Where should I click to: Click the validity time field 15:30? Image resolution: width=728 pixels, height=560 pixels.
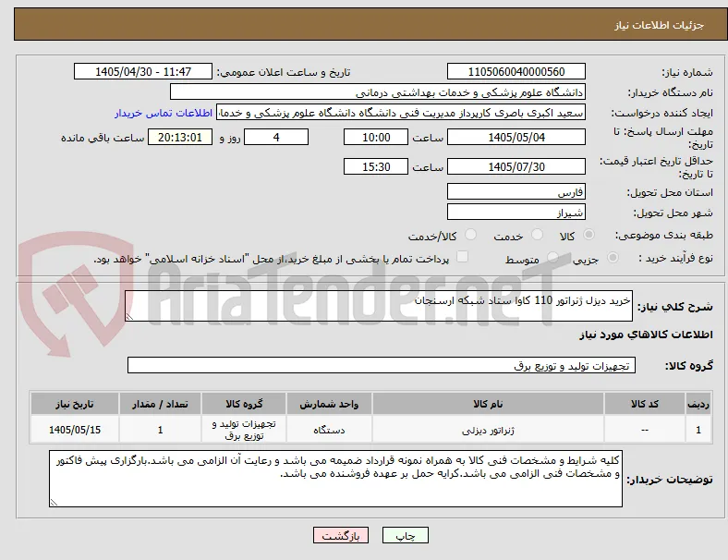[x=376, y=166]
